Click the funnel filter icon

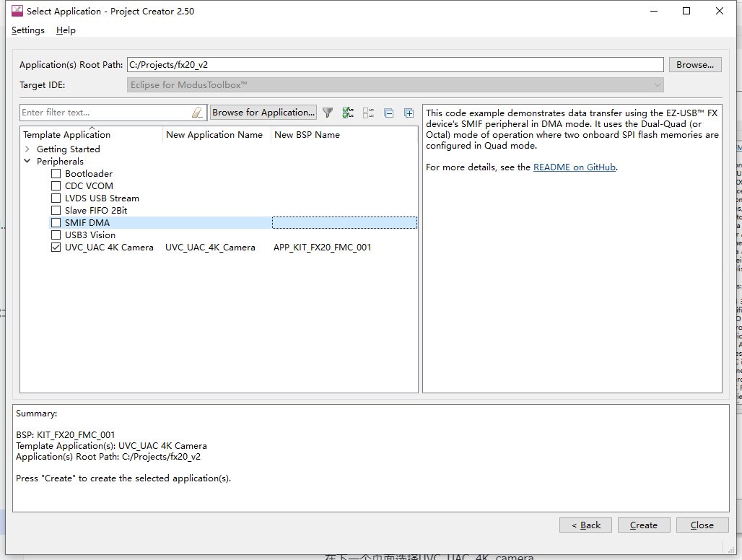point(328,113)
